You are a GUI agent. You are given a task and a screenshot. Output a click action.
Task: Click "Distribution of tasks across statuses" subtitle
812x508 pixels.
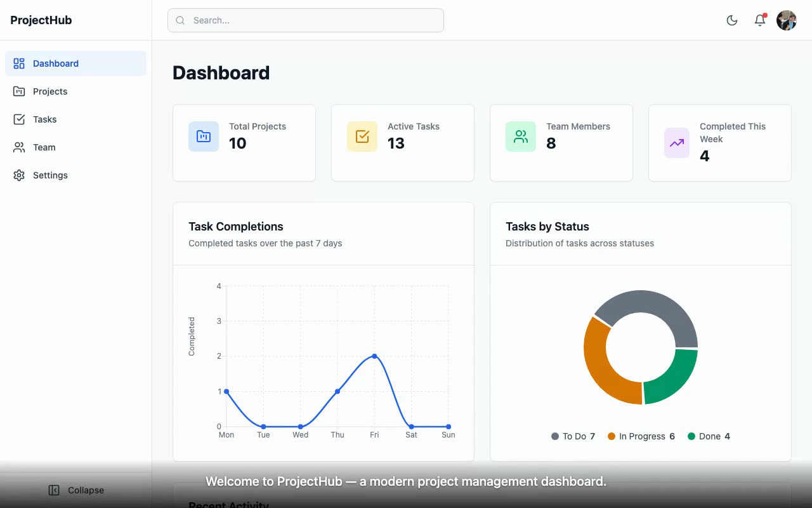pos(580,243)
